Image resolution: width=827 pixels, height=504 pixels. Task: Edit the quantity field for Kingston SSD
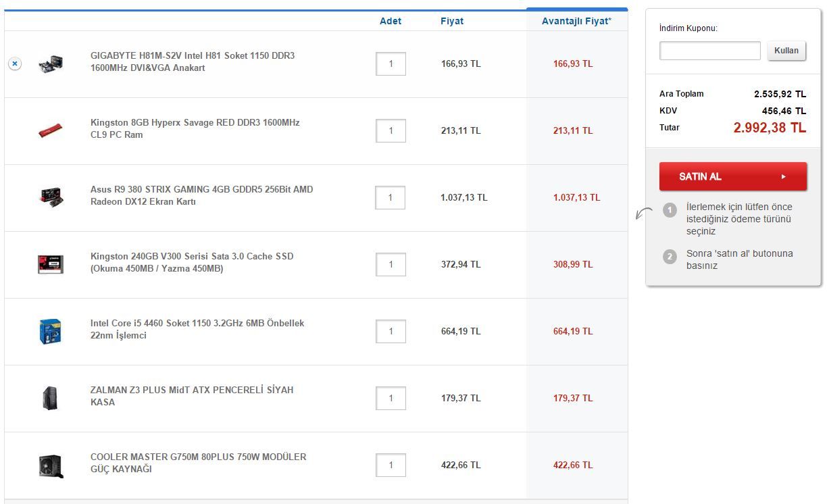click(391, 264)
